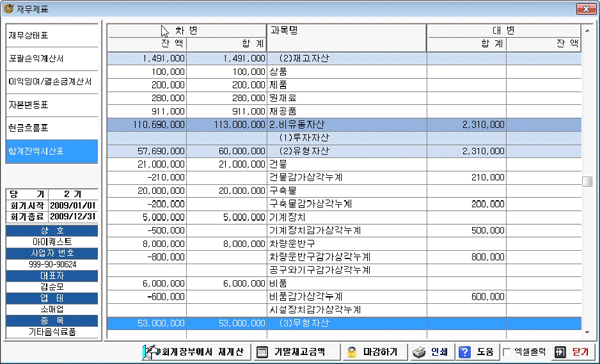Viewport: 600px width, 364px height.
Task: Click the app icon in title bar
Action: (8, 8)
